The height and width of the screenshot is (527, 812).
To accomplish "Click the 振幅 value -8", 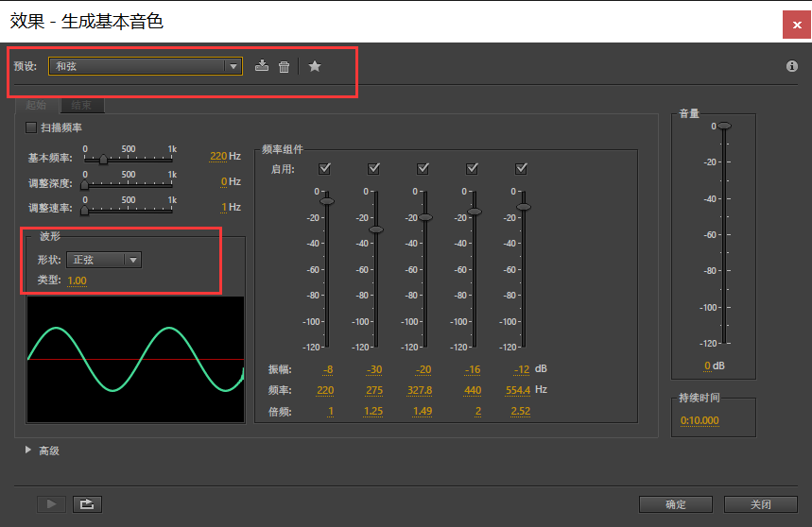I will pyautogui.click(x=328, y=369).
